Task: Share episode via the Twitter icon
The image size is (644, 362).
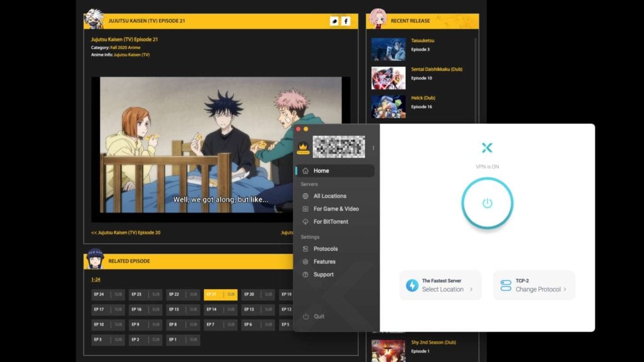Action: coord(335,21)
